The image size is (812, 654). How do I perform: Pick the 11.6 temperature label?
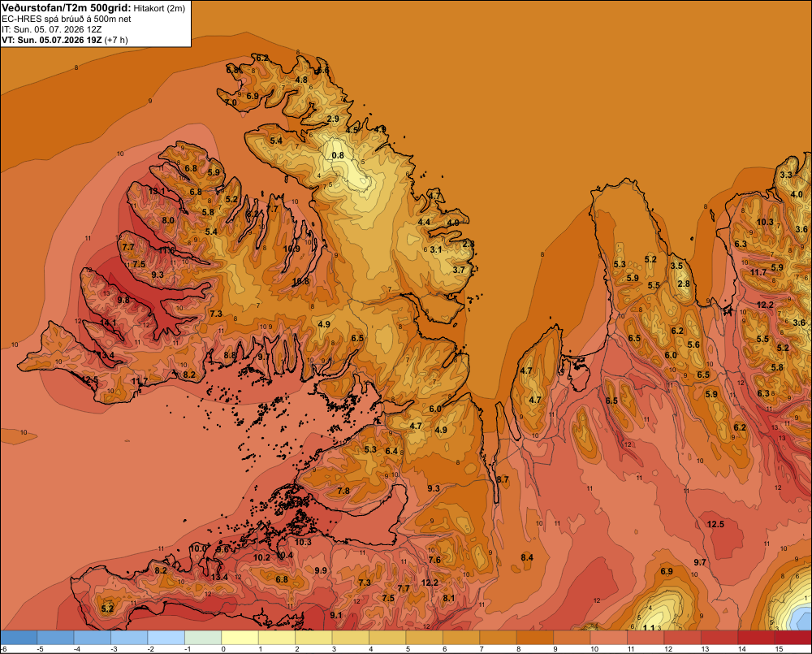166,251
